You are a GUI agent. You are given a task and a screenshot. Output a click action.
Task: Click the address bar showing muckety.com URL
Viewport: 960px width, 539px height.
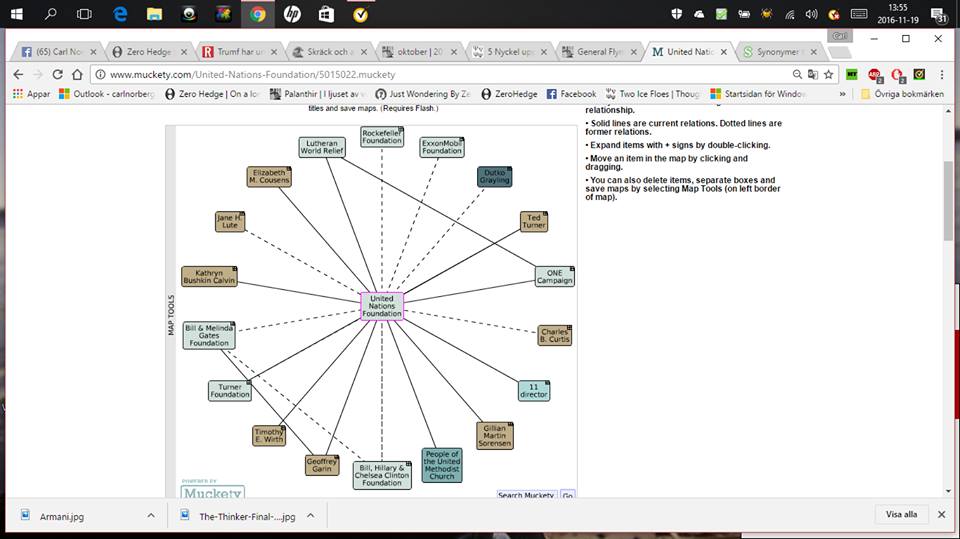pos(440,74)
